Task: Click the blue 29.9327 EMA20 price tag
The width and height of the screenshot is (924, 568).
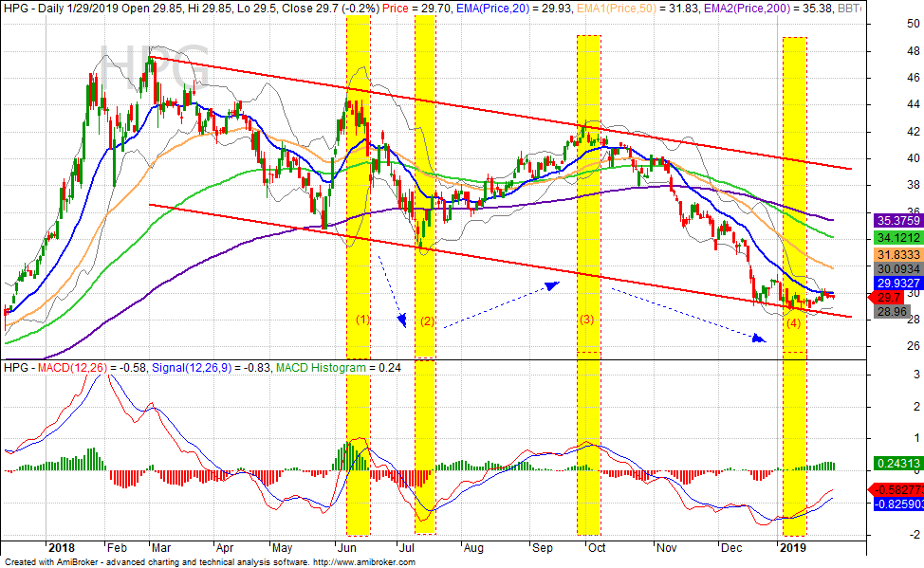Action: 896,283
